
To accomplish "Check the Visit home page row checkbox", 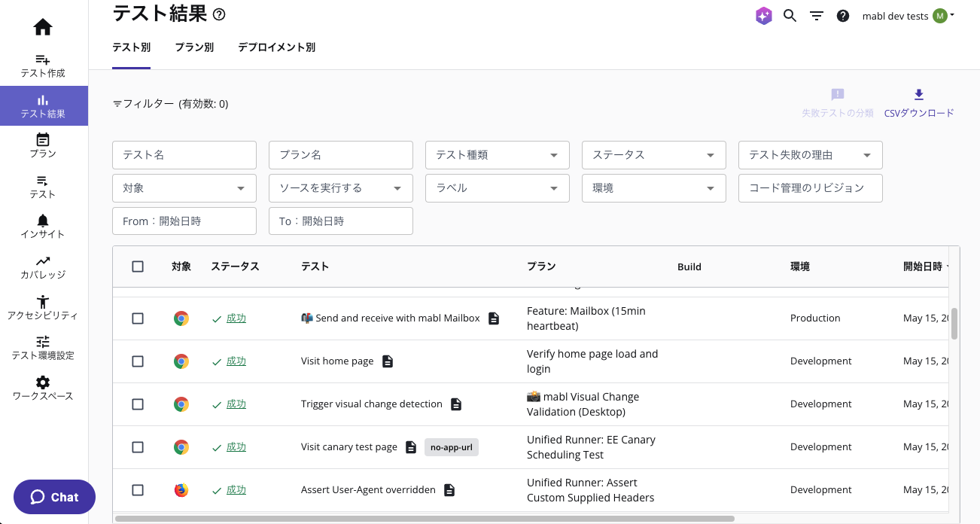I will point(138,361).
